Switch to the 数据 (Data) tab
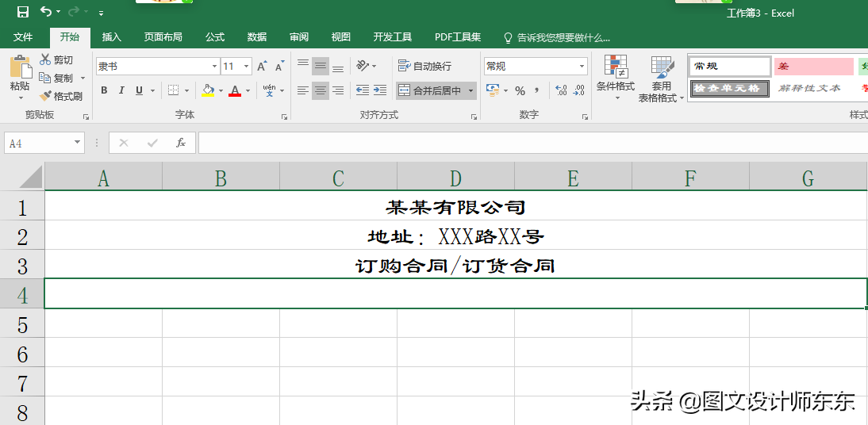 [257, 37]
